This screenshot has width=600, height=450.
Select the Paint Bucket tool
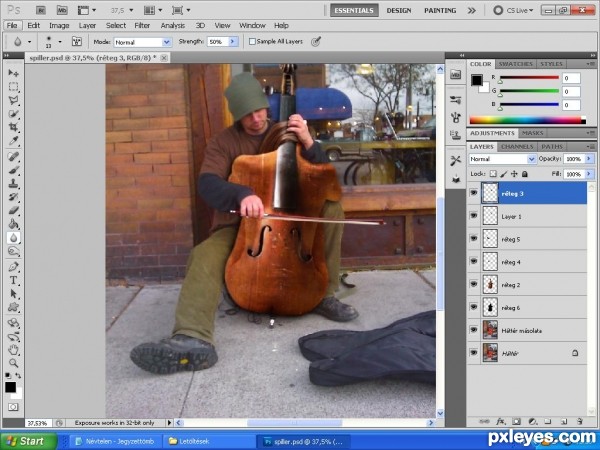point(13,223)
